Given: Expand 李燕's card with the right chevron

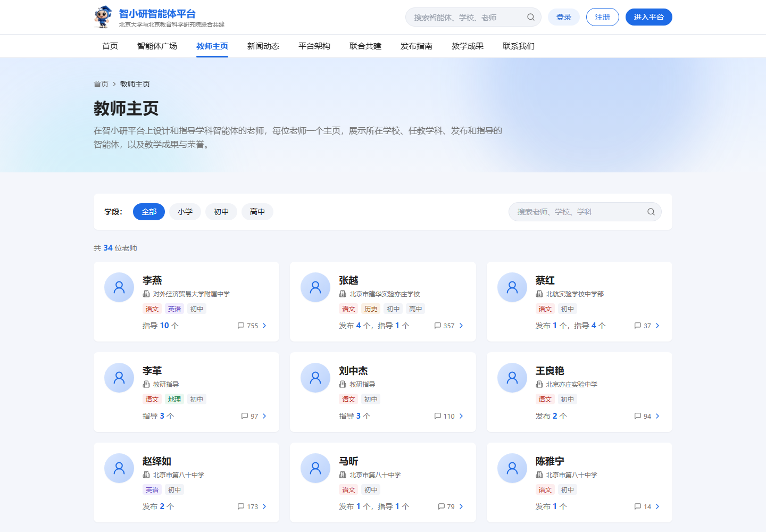Looking at the screenshot, I should point(264,326).
